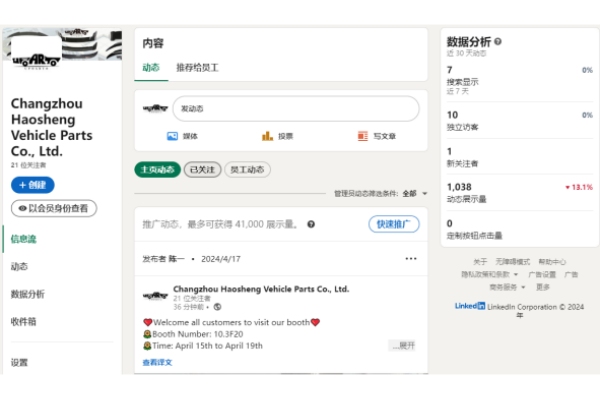Click the 查看译文 translation link
The image size is (600, 400).
coord(157,362)
